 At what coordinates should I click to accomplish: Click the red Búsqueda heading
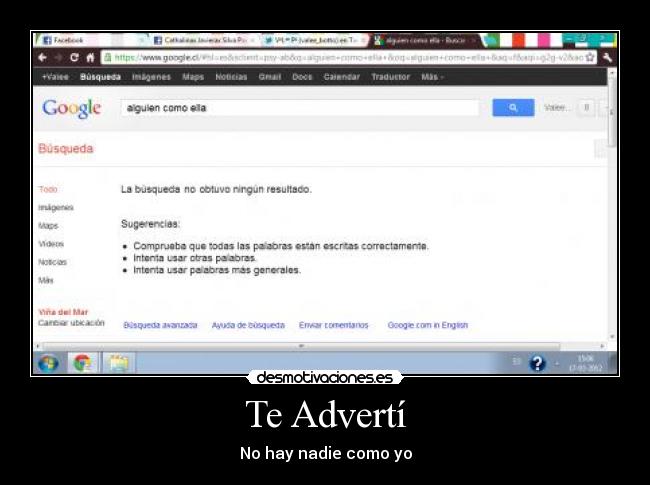(x=65, y=148)
